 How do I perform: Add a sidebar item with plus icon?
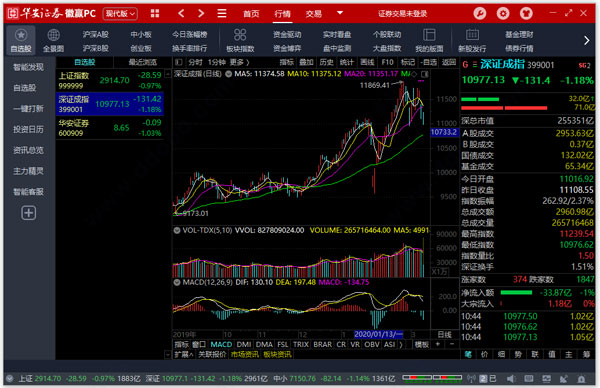point(29,213)
